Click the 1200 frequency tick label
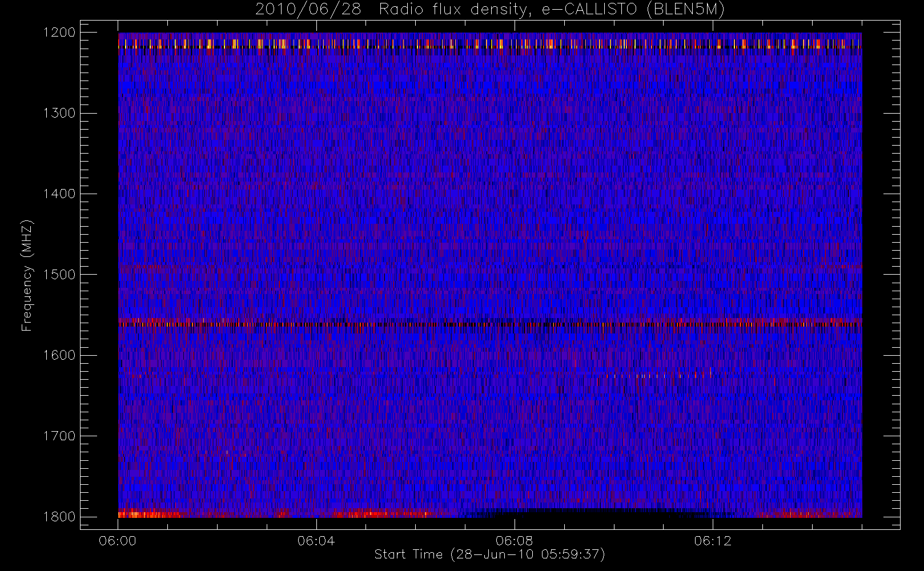This screenshot has height=571, width=924. 60,33
